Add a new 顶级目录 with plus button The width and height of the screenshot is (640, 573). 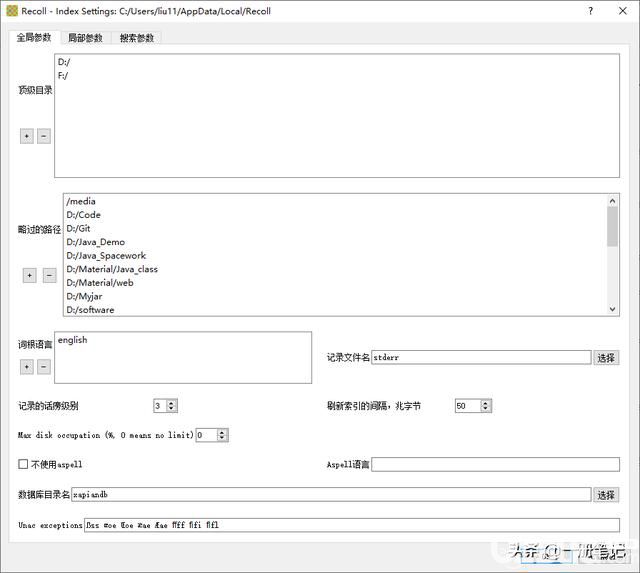pos(27,136)
